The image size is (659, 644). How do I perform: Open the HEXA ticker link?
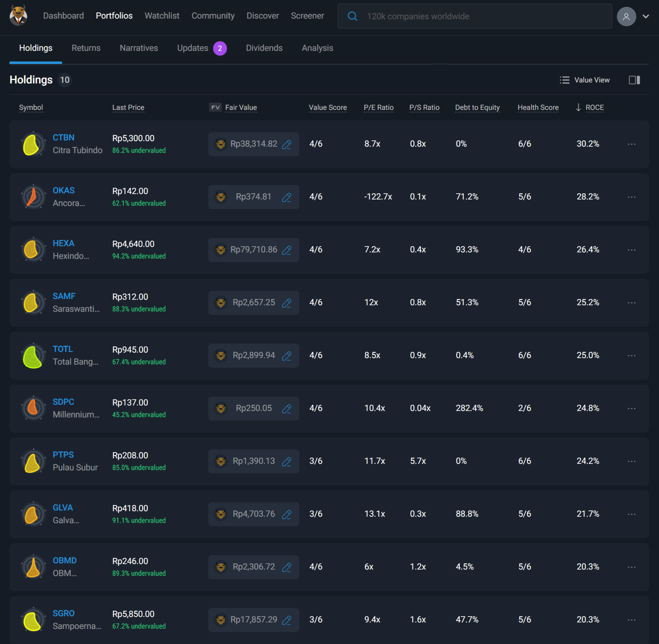click(64, 243)
